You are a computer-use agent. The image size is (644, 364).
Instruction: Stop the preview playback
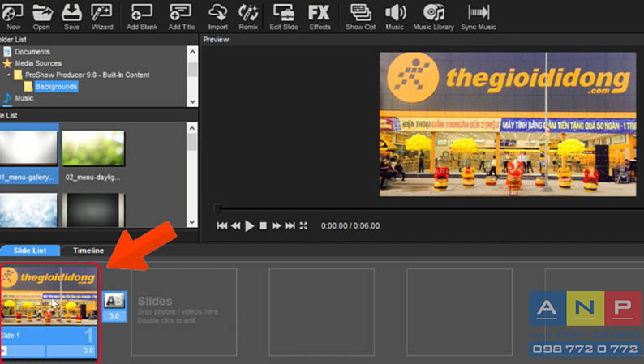(263, 225)
